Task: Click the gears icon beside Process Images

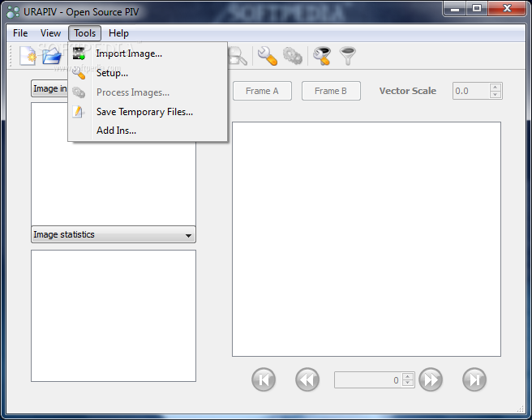Action: [79, 92]
